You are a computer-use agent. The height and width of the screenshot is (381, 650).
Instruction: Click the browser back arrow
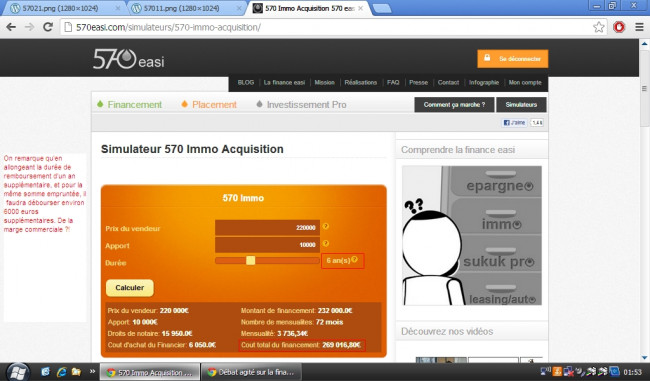pos(11,27)
